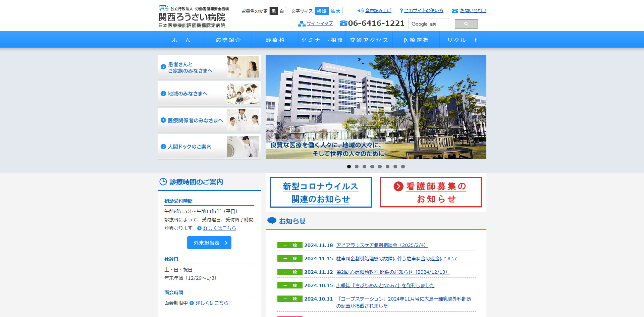Click the phone number 06-6416-1221
Image resolution: width=644 pixels, height=317 pixels.
point(376,23)
